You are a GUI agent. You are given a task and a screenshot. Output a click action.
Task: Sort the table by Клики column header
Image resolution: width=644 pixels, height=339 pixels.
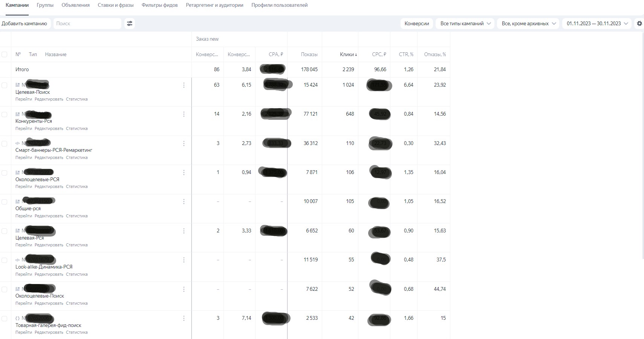[347, 55]
